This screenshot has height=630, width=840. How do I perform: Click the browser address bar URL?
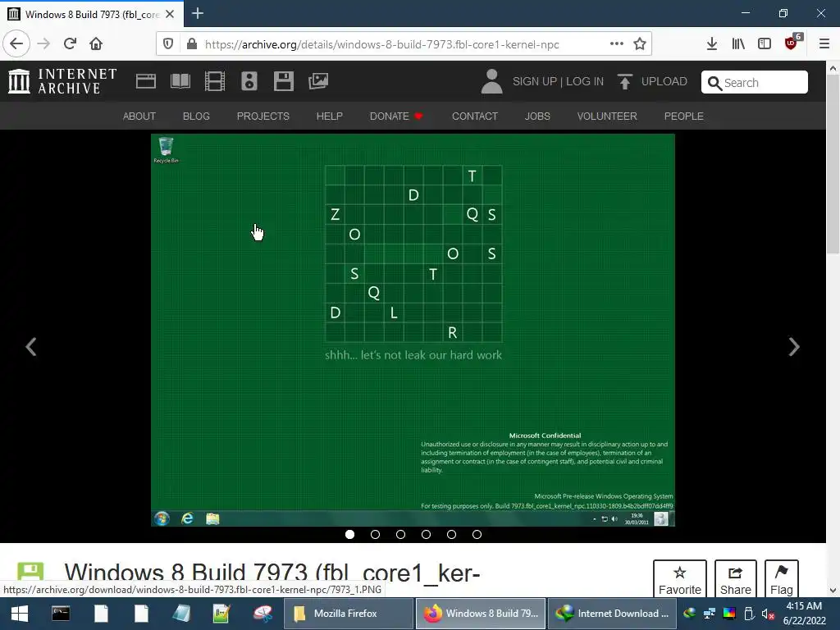(x=382, y=44)
